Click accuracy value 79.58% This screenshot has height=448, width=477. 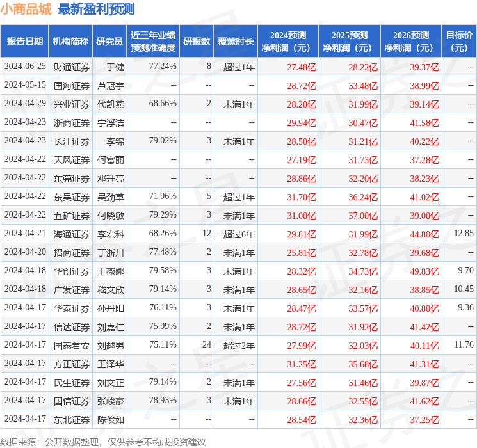[x=163, y=270]
